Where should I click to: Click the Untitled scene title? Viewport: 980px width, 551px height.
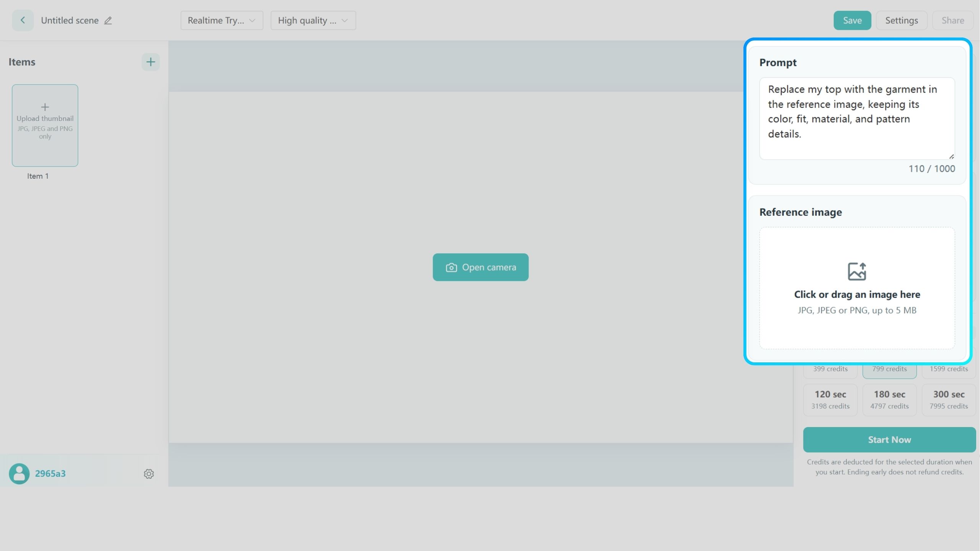tap(70, 20)
